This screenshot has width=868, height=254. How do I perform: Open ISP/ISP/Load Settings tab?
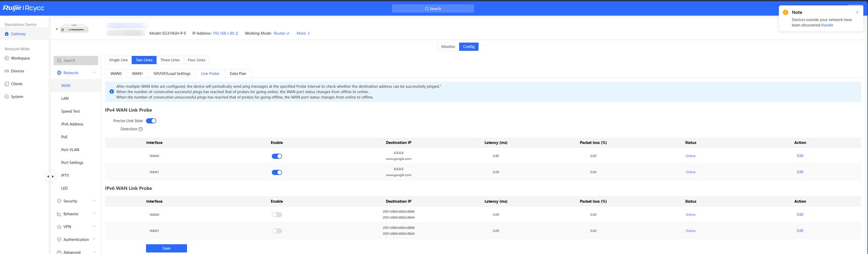(x=172, y=73)
